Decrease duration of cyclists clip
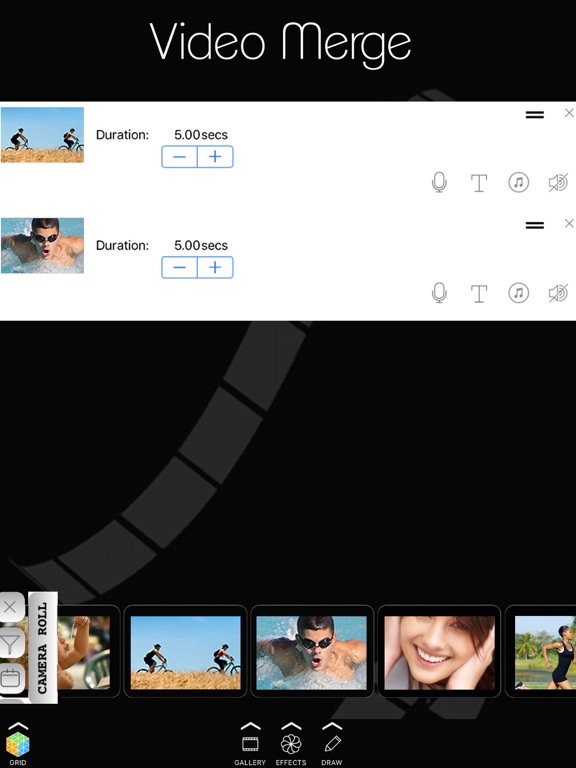Screen dimensions: 576x768 [x=179, y=157]
